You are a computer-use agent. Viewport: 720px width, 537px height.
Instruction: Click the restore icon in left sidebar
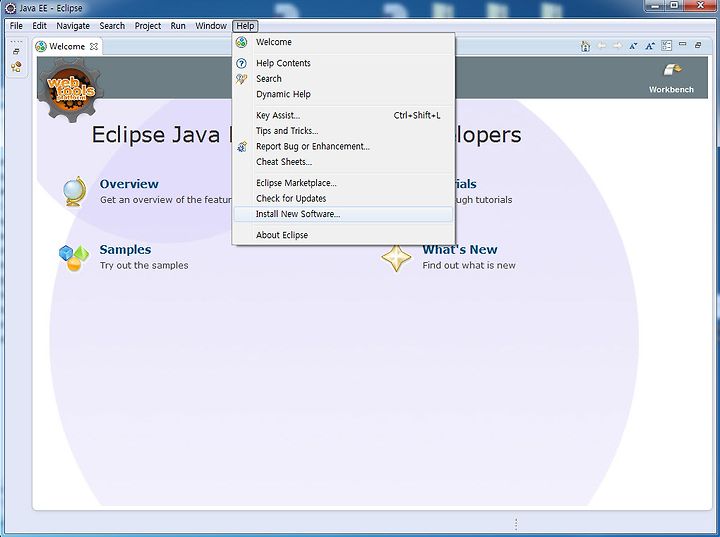point(16,52)
